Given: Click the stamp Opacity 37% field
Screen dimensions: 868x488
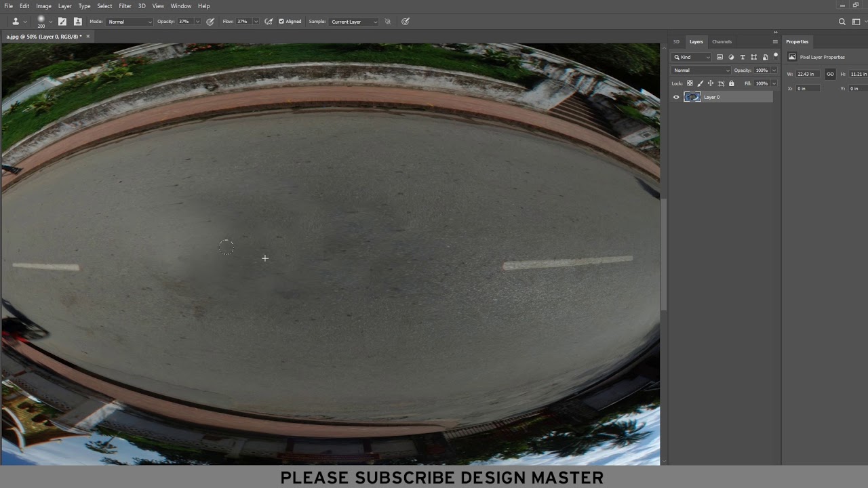Looking at the screenshot, I should (185, 22).
